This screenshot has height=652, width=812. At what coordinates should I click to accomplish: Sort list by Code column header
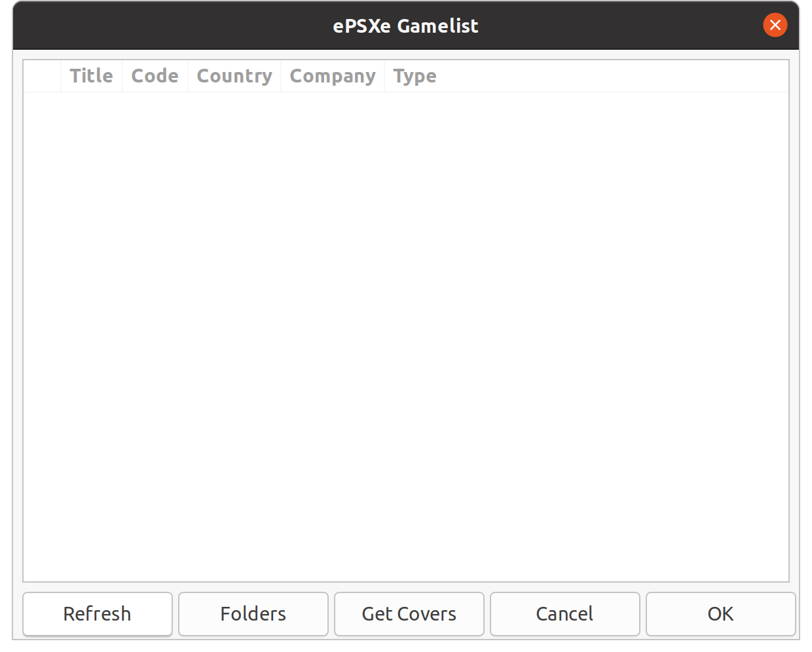(x=155, y=76)
